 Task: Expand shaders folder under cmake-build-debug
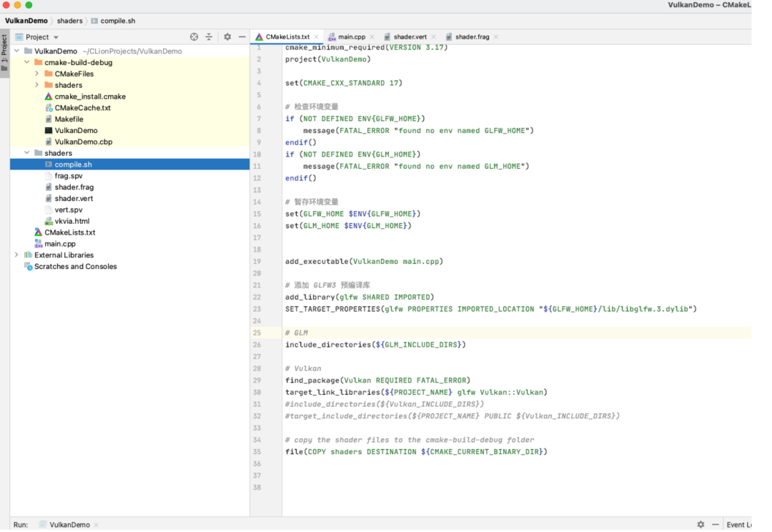(37, 84)
